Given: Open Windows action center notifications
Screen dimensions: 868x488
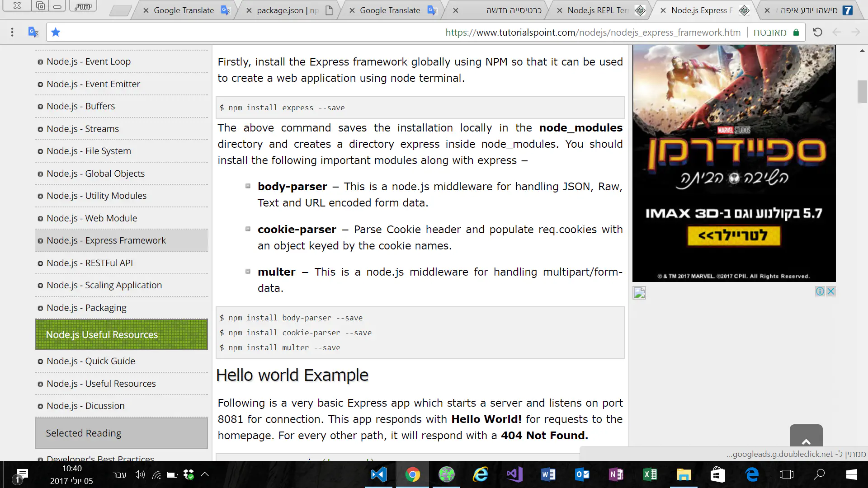Looking at the screenshot, I should point(21,474).
